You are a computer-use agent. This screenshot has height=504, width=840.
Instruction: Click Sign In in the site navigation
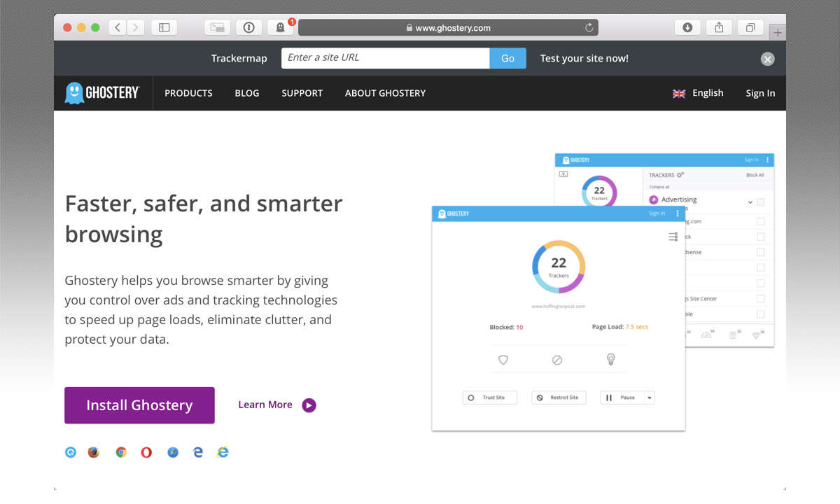pos(760,93)
